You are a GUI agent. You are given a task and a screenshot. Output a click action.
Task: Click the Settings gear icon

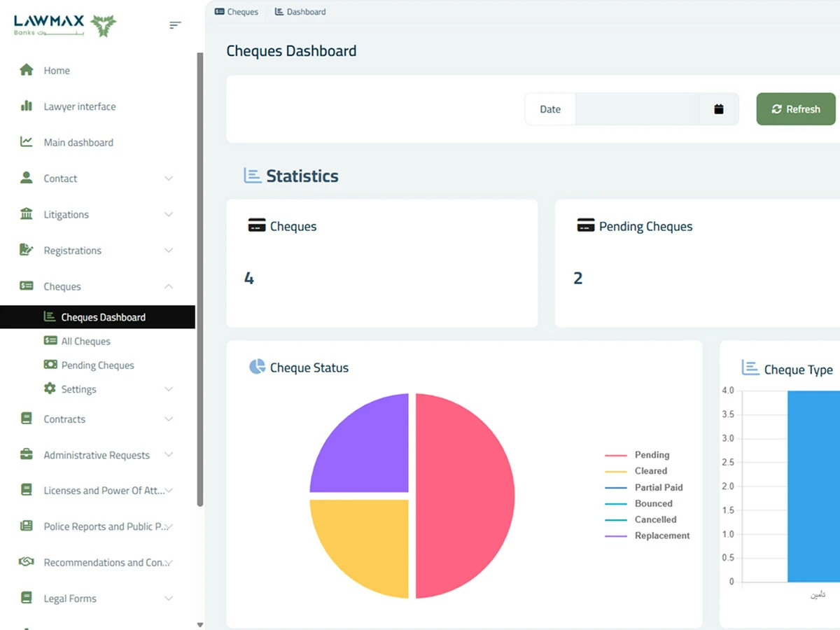(x=50, y=388)
